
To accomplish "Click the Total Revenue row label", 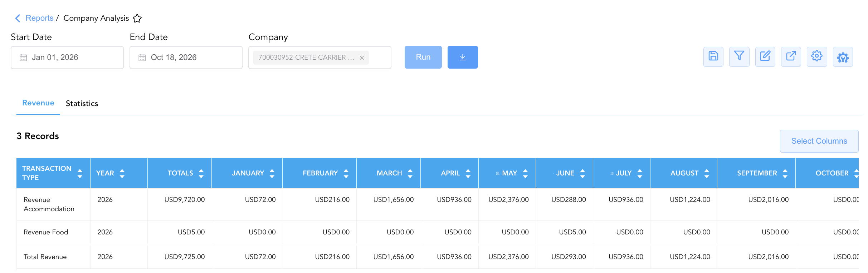I will point(45,257).
